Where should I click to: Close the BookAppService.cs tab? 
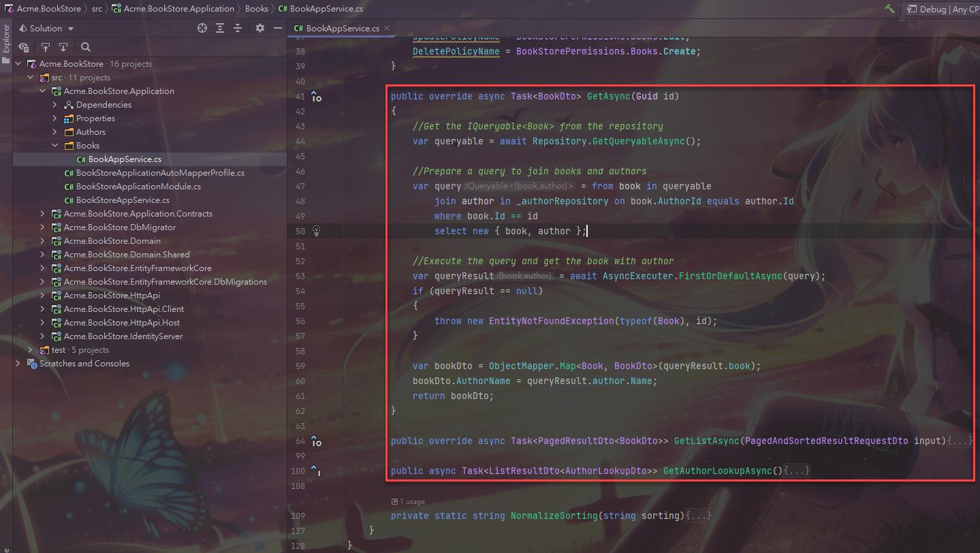pyautogui.click(x=387, y=28)
